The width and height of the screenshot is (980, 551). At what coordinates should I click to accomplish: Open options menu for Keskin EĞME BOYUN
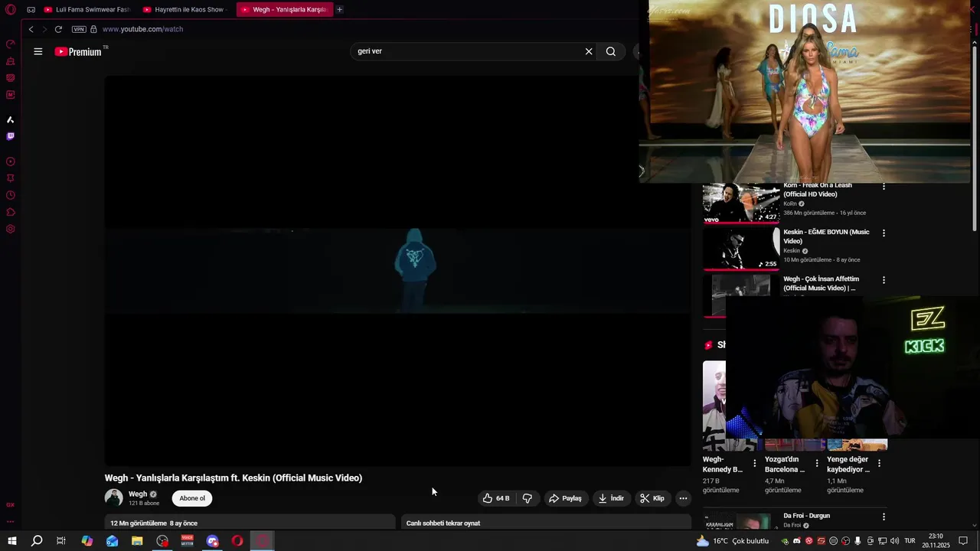point(884,233)
